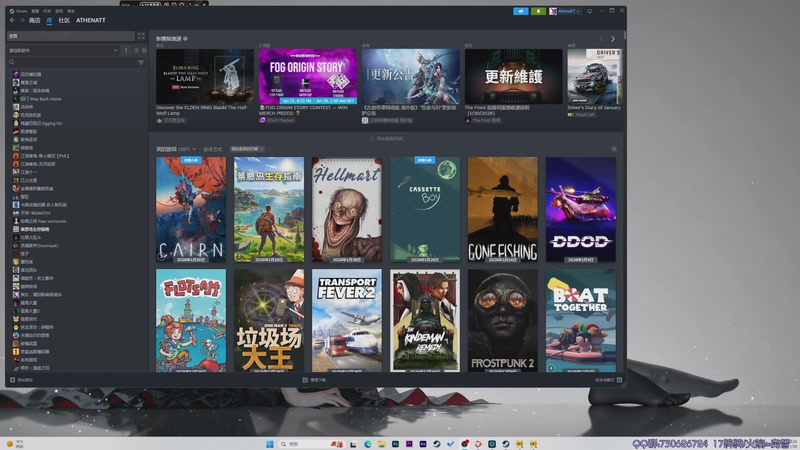Click the library search magnifier field
This screenshot has height=450, width=800.
(71, 62)
